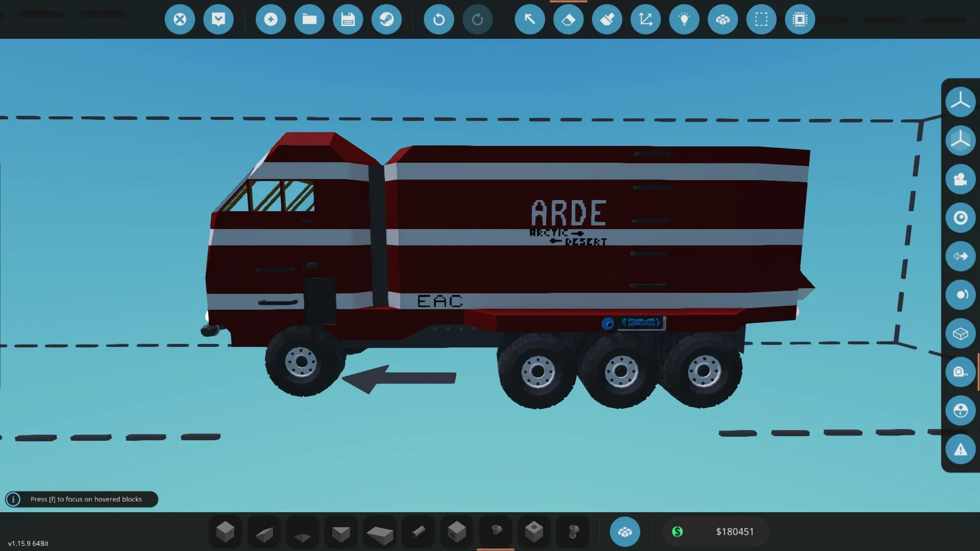Open the Steam Workshop button
Image resolution: width=980 pixels, height=551 pixels.
pos(386,19)
